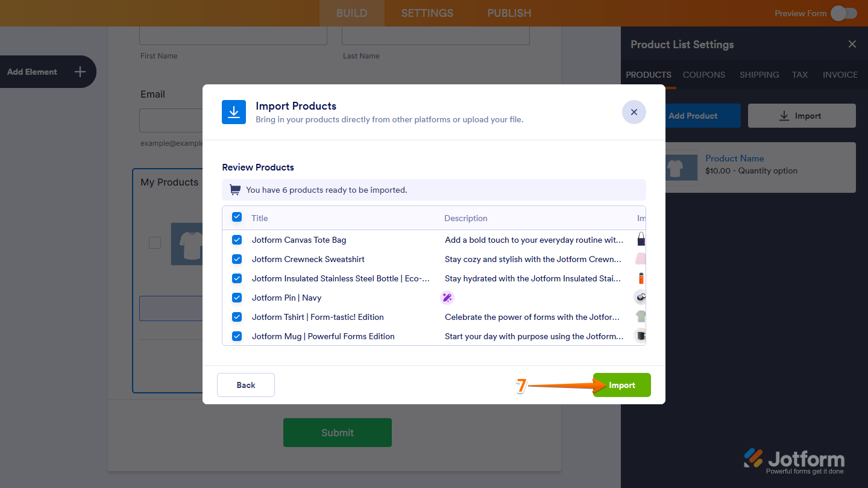The height and width of the screenshot is (488, 868).
Task: Click the shopping cart icon in review banner
Action: [234, 190]
